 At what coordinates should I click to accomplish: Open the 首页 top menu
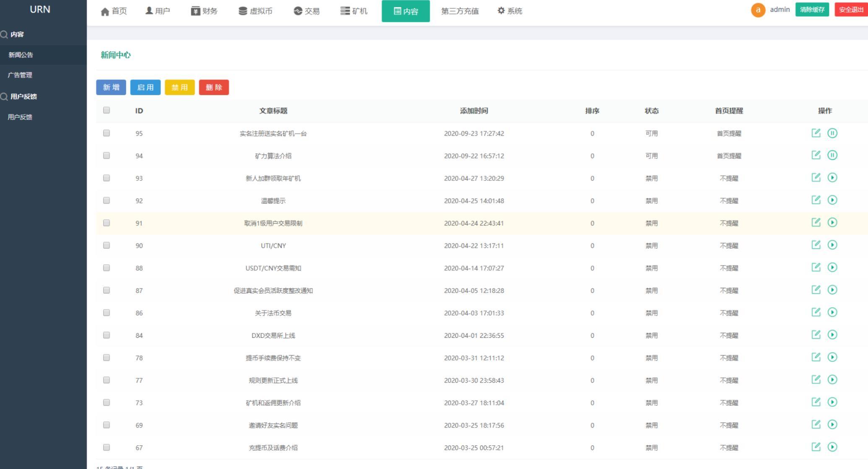tap(114, 11)
